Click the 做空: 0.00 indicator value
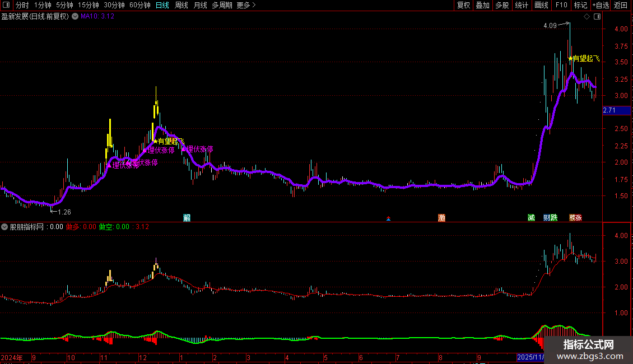 pyautogui.click(x=114, y=227)
